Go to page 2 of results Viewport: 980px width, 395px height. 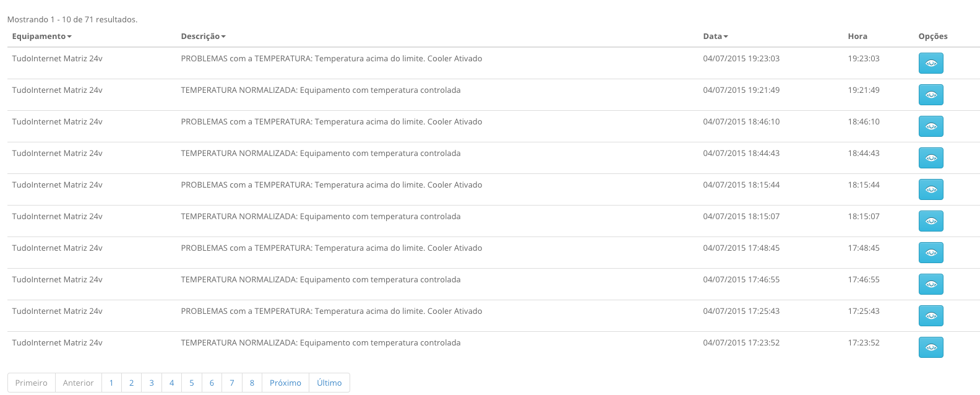(x=131, y=383)
